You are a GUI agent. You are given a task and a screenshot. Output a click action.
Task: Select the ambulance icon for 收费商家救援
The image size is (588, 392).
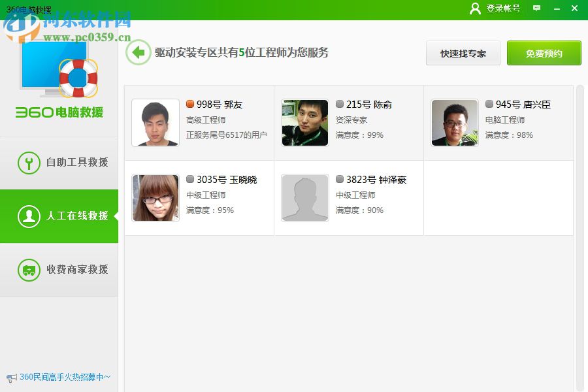point(29,270)
